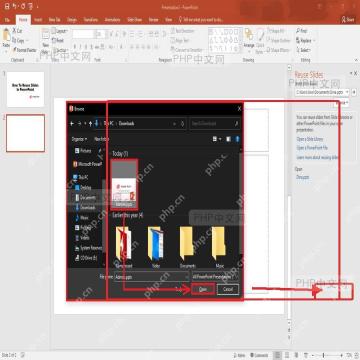The image size is (360, 360).
Task: Click Open a Slide Library link
Action: coord(310,139)
